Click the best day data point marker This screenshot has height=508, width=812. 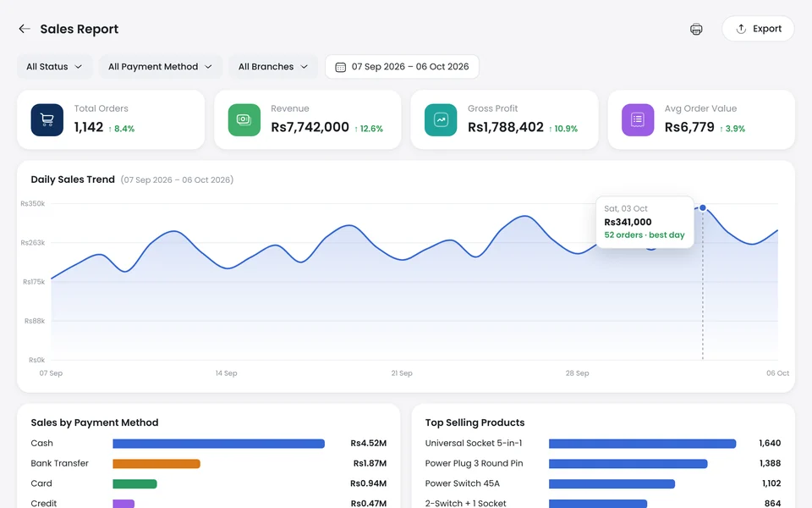point(703,208)
